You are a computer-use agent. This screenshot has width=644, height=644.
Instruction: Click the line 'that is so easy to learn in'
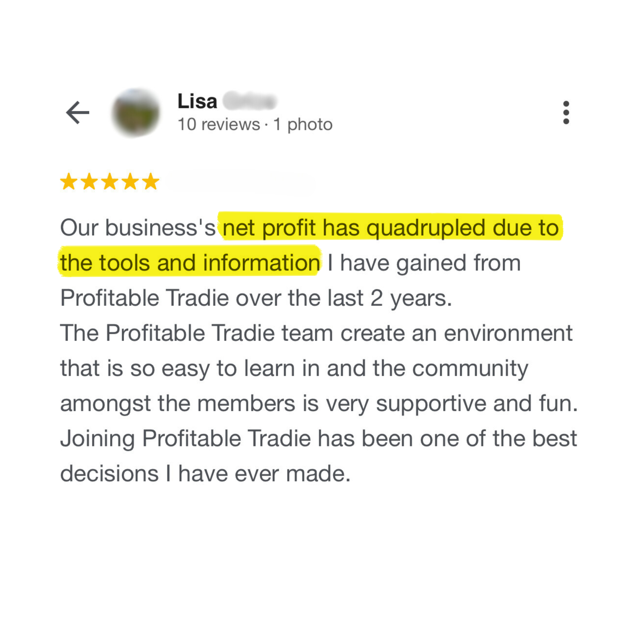point(294,368)
